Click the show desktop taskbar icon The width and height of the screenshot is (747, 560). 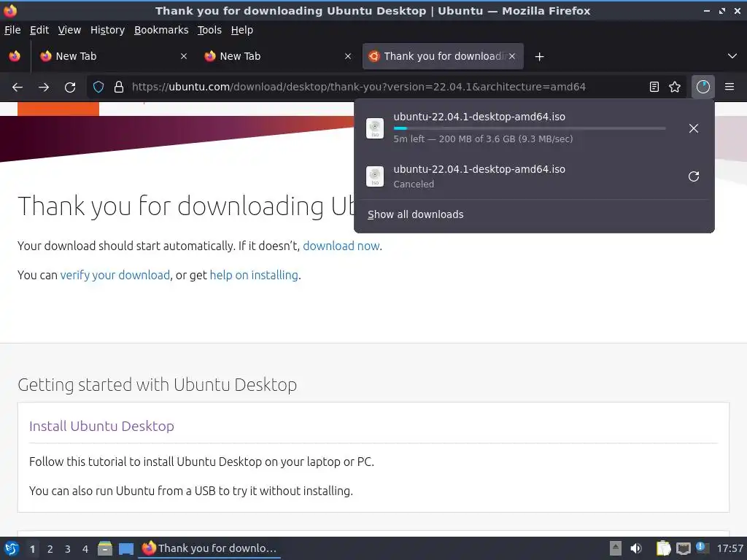[x=126, y=549]
